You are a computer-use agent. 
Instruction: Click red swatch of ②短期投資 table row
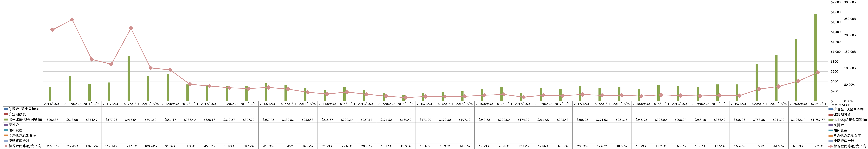(x=6, y=114)
